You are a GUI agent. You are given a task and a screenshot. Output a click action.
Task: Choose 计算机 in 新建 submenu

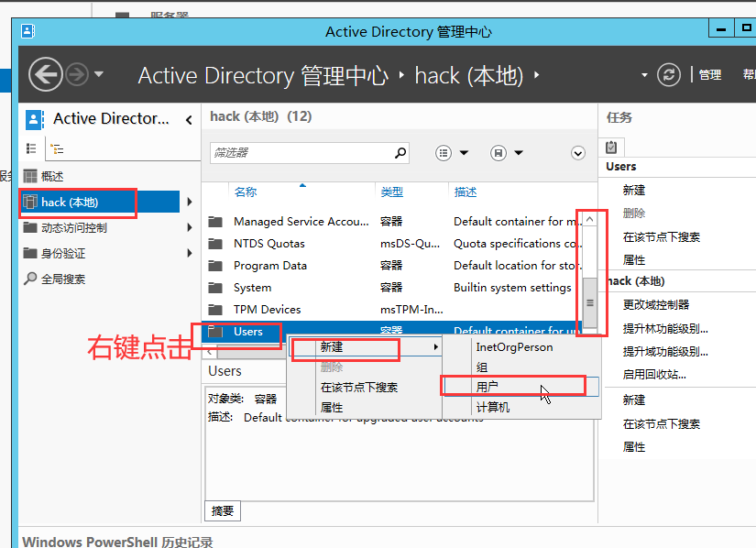point(521,407)
